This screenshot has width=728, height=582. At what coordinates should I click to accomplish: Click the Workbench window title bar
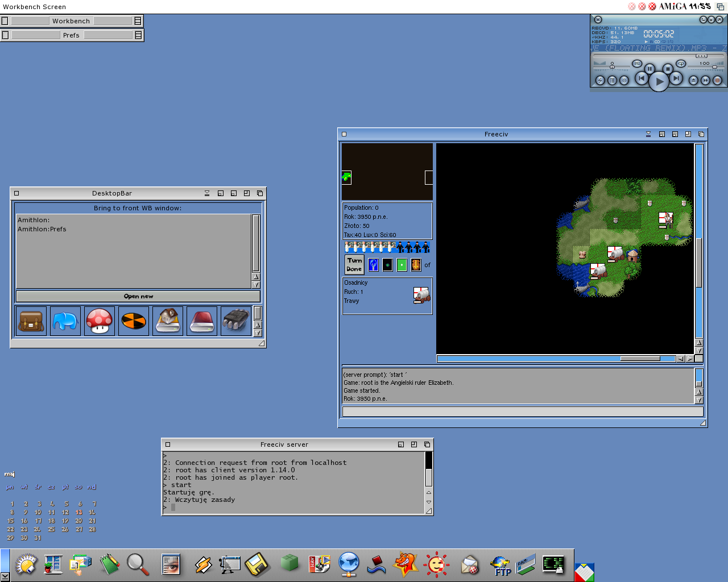pyautogui.click(x=71, y=21)
